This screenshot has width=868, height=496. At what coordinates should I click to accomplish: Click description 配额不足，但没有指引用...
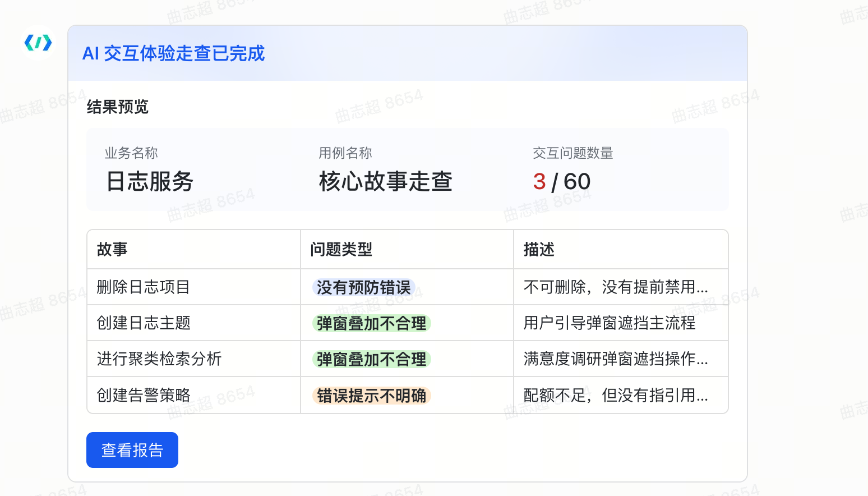click(616, 395)
